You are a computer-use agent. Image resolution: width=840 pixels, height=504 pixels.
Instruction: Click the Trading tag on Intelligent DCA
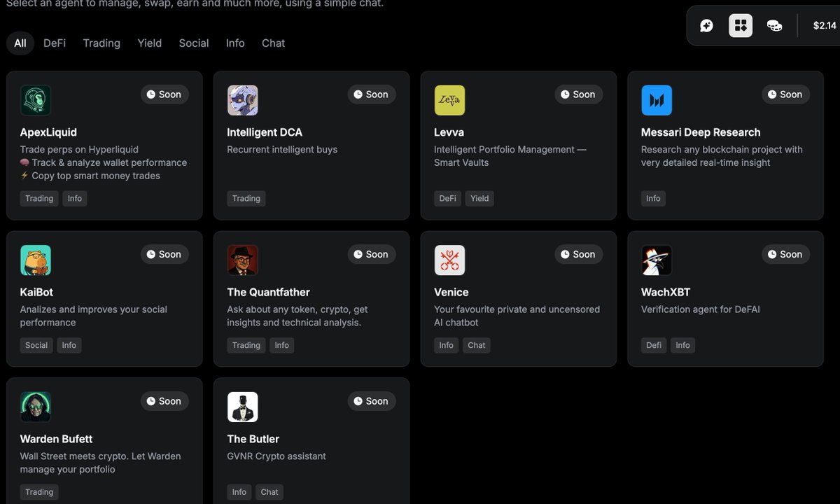[246, 199]
